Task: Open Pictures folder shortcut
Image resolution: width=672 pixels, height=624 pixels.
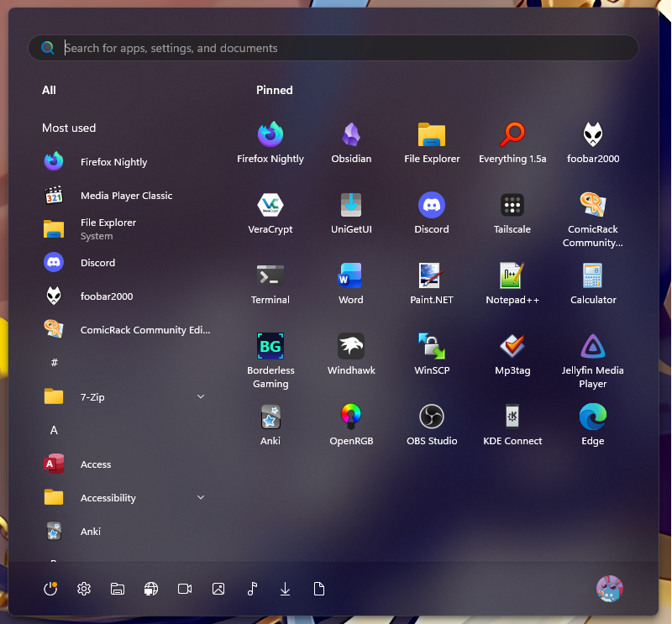Action: tap(218, 589)
